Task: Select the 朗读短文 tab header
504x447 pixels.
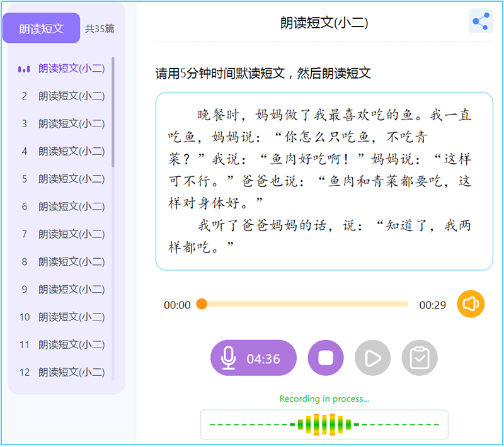Action: 42,28
